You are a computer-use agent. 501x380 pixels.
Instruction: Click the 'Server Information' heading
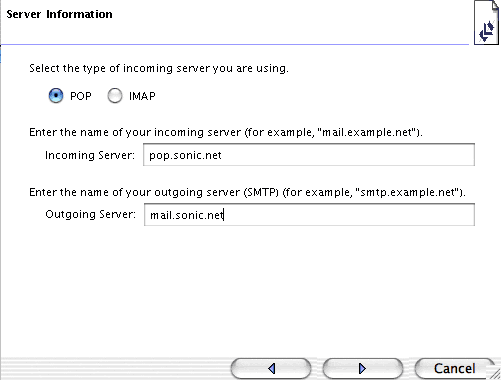point(59,14)
